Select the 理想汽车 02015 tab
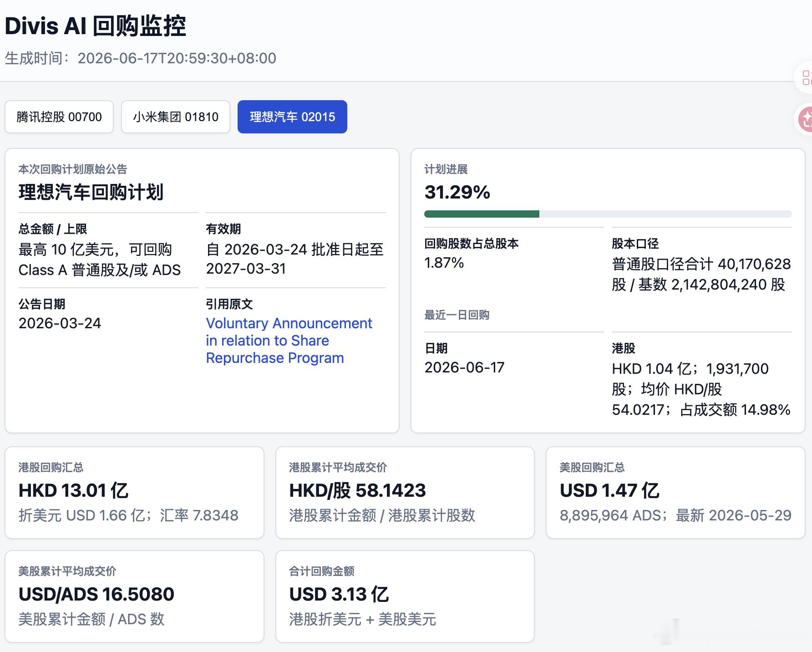The width and height of the screenshot is (812, 652). [292, 117]
